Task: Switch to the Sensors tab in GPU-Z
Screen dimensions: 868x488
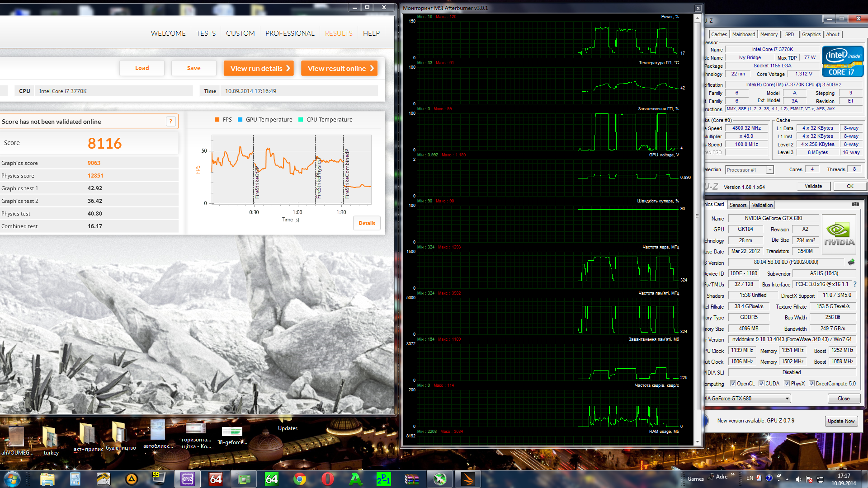Action: (738, 205)
